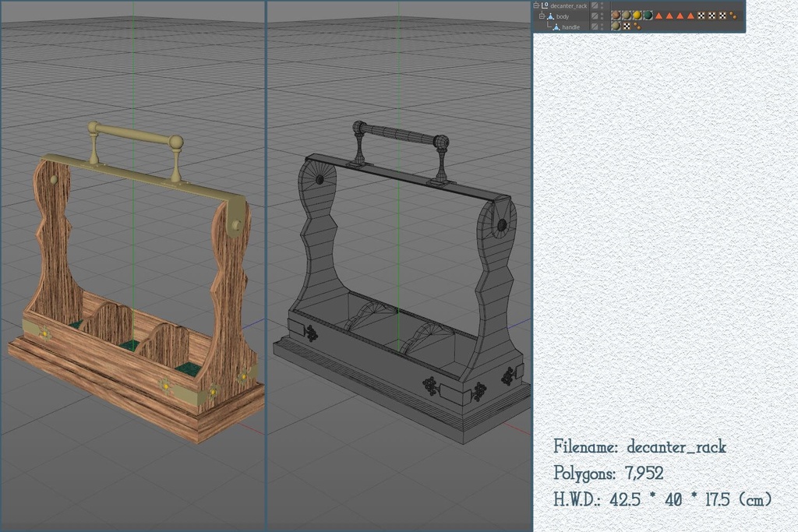Click the decanter_rack null object icon
The image size is (798, 532).
[x=545, y=5]
